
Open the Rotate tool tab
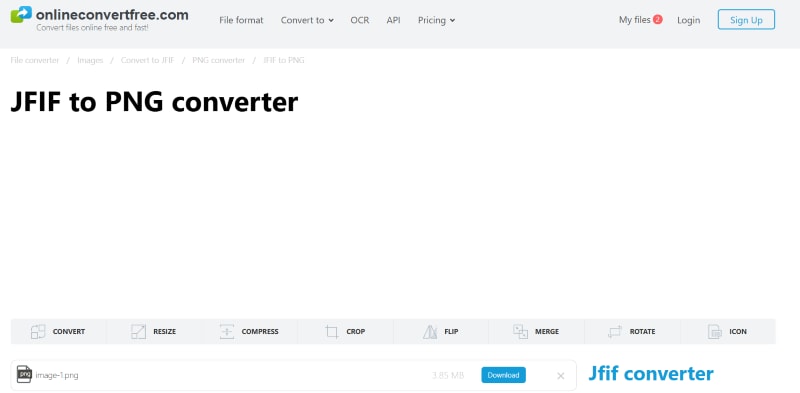pos(632,331)
